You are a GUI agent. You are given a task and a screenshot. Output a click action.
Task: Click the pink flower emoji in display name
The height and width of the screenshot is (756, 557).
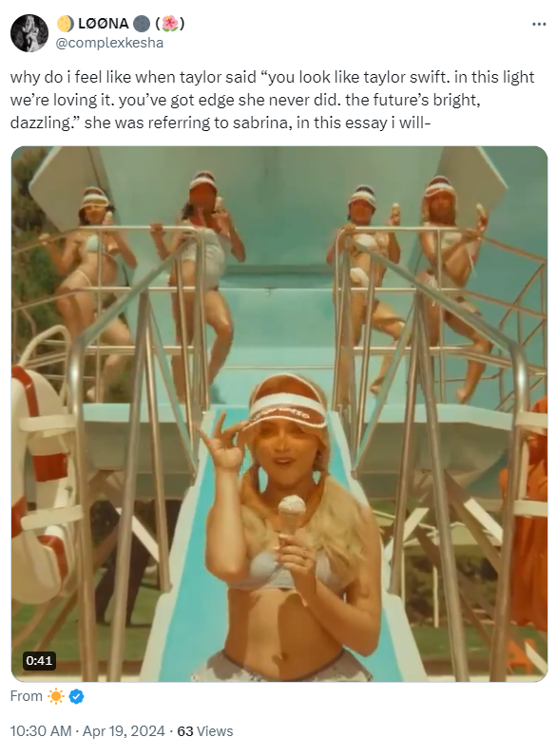click(169, 23)
